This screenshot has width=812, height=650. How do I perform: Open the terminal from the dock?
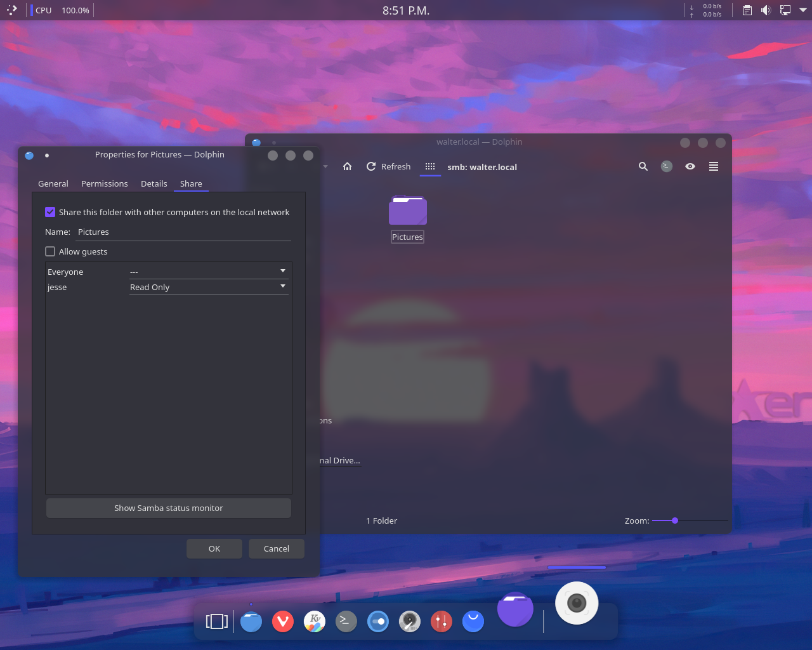(346, 621)
